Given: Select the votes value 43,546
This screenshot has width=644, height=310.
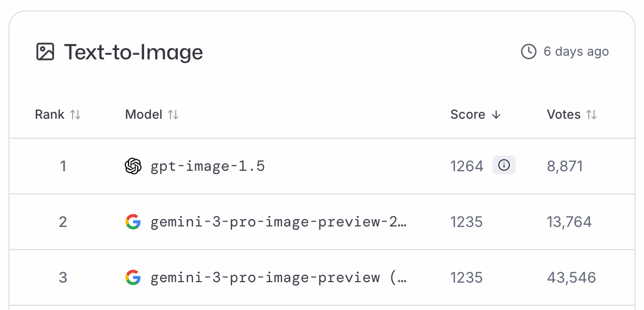Looking at the screenshot, I should pos(571,277).
